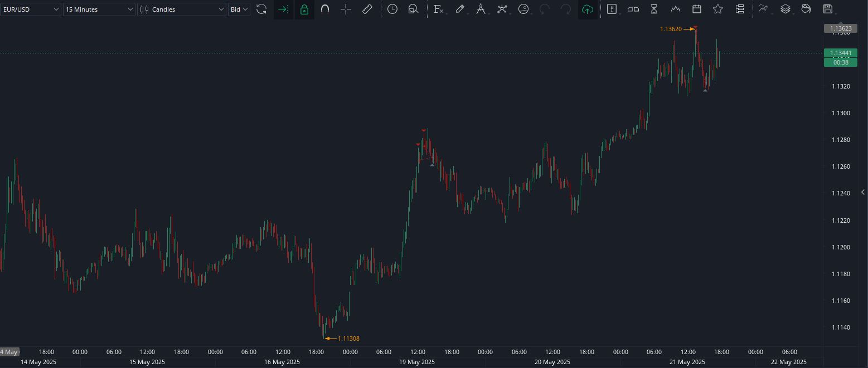
Task: Open the calendar icon
Action: coord(697,9)
